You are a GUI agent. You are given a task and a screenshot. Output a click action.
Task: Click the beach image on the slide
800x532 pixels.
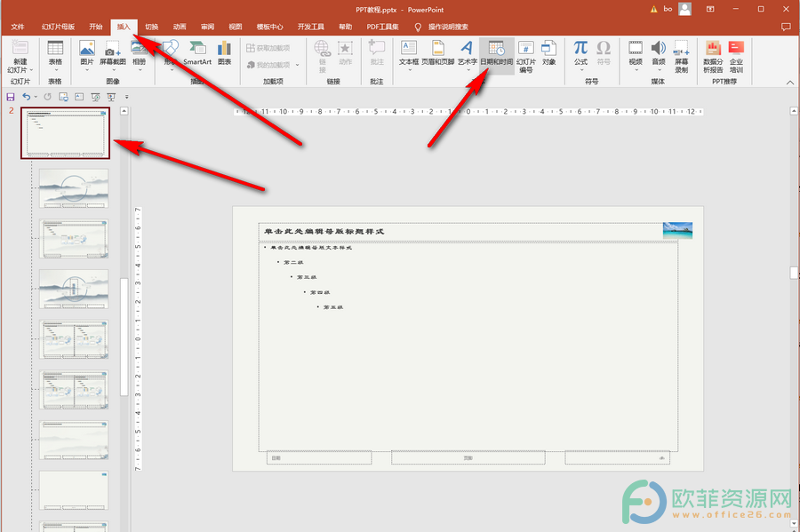(x=677, y=230)
